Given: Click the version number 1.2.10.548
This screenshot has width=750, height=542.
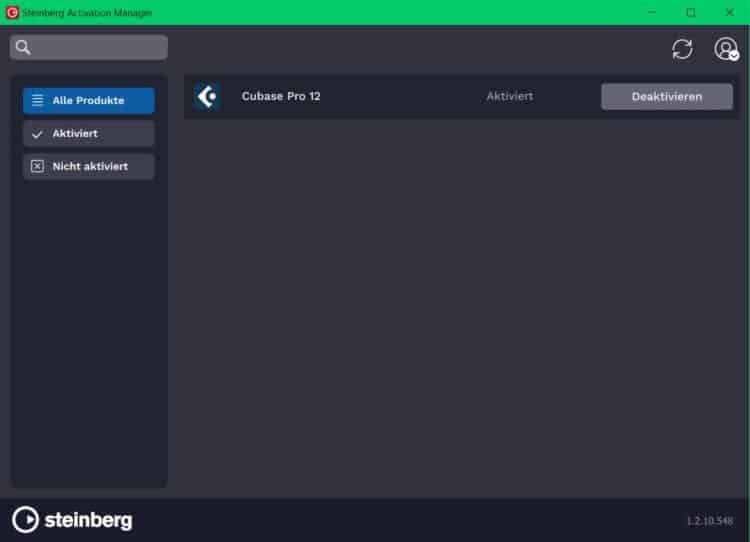Looking at the screenshot, I should coord(710,520).
